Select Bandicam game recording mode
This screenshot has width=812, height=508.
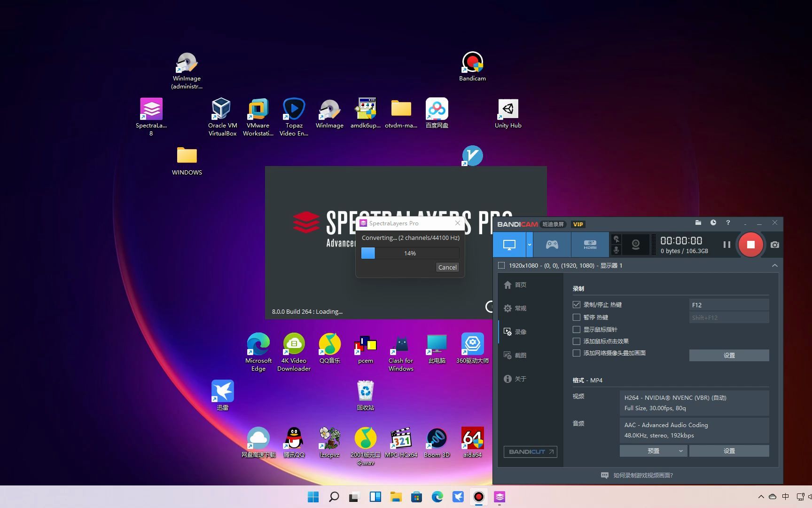(552, 245)
